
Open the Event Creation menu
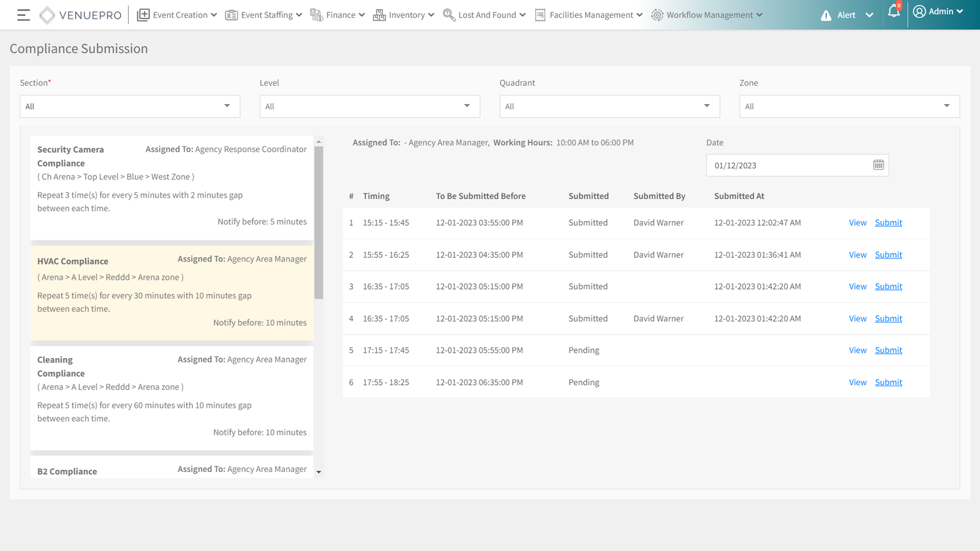point(177,15)
